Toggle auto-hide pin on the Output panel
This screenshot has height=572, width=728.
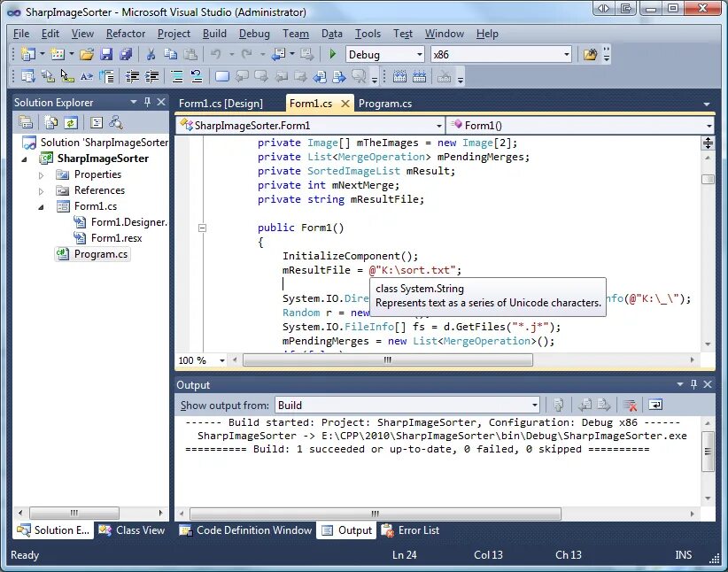tap(693, 384)
